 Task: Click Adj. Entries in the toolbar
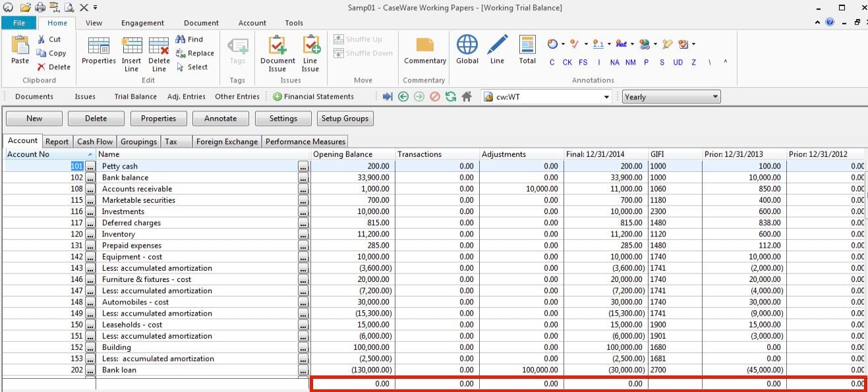click(187, 96)
